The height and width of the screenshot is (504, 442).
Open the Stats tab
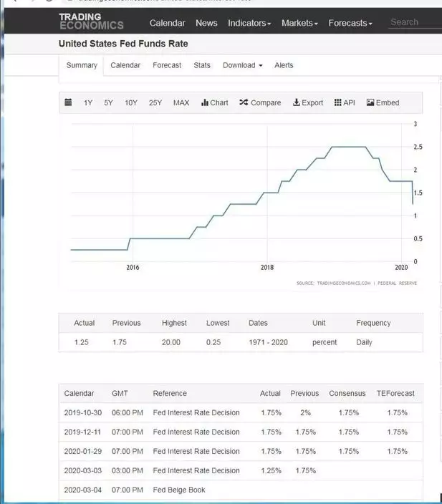tap(202, 65)
